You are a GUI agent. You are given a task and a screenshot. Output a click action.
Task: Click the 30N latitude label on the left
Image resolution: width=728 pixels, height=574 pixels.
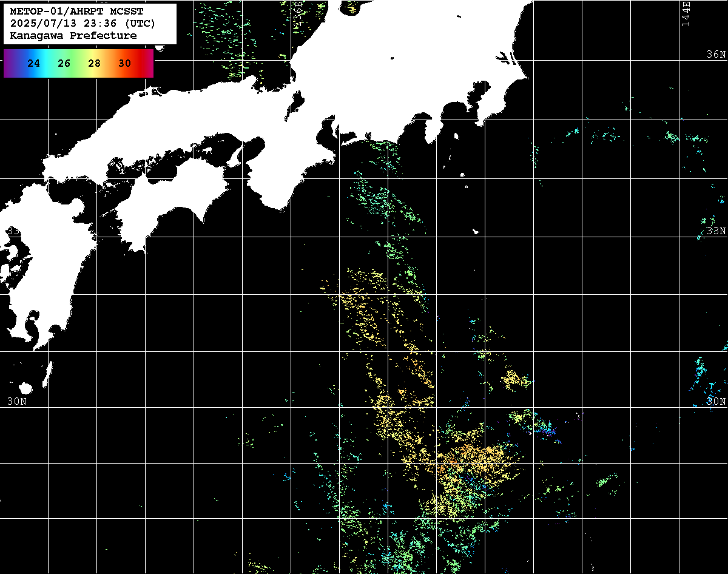(17, 401)
